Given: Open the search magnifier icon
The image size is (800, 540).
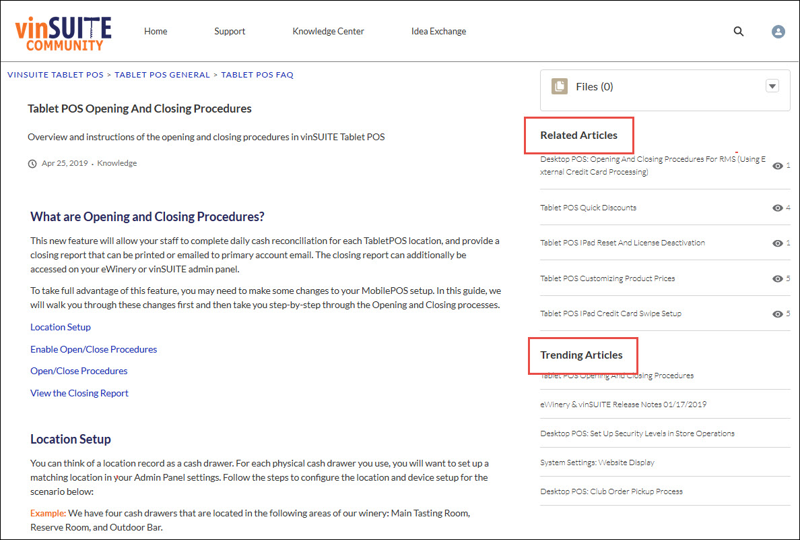Looking at the screenshot, I should 738,31.
